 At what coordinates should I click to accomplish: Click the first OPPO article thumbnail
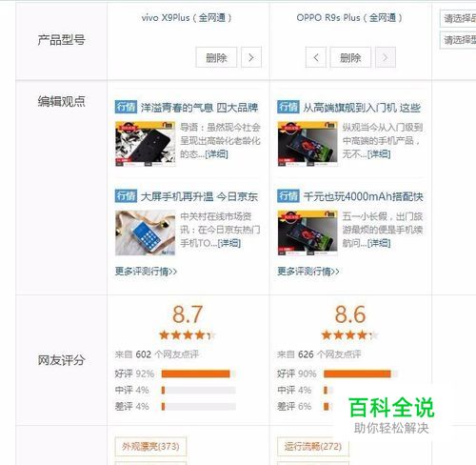(x=307, y=144)
